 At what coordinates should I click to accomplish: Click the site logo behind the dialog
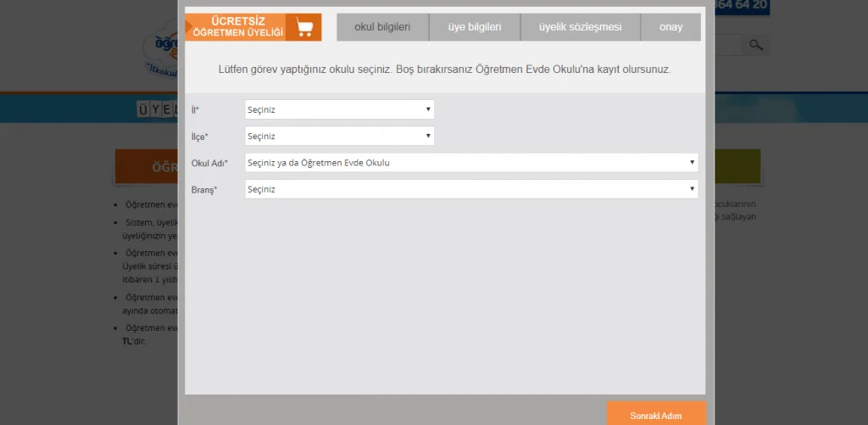(x=161, y=49)
